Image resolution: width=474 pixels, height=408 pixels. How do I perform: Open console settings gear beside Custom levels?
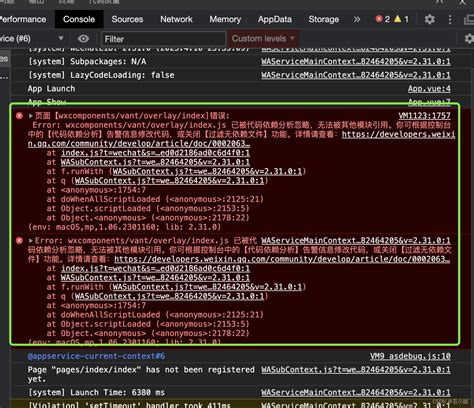click(469, 39)
